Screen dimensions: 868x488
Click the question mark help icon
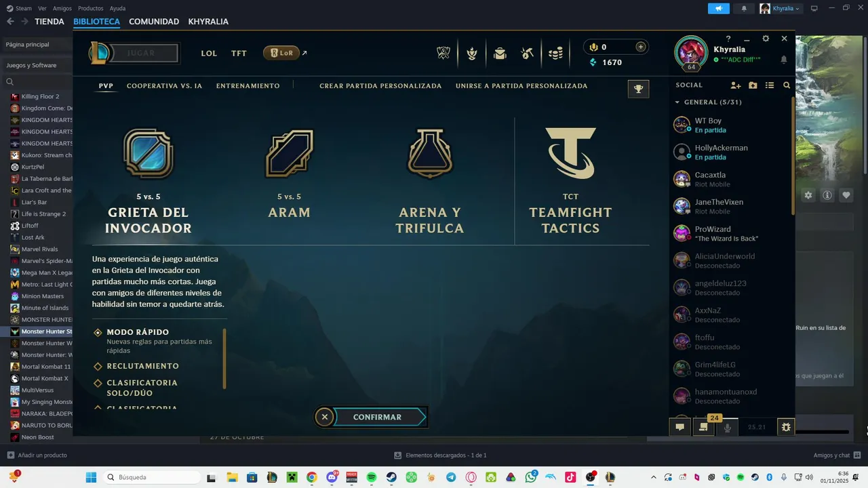click(x=728, y=39)
